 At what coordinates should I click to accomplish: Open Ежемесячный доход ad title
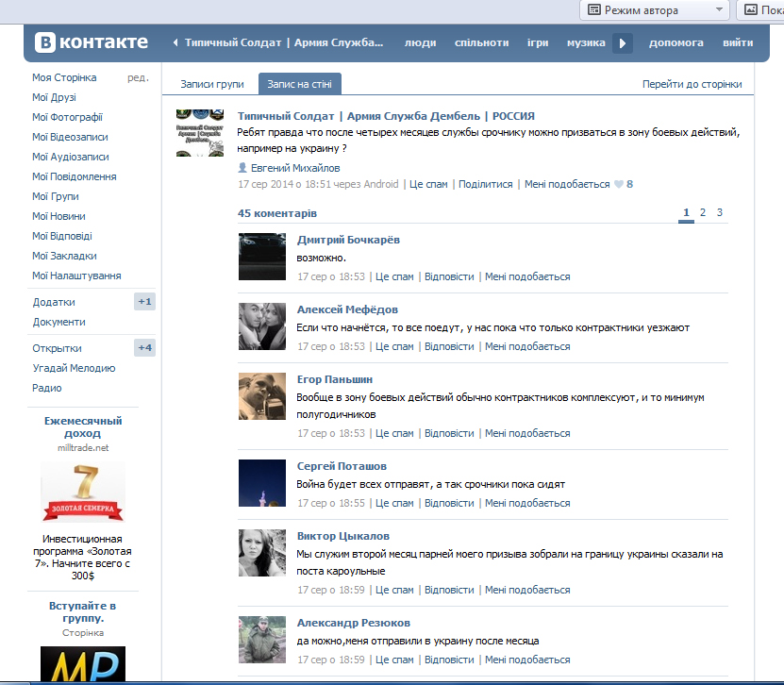tap(83, 427)
